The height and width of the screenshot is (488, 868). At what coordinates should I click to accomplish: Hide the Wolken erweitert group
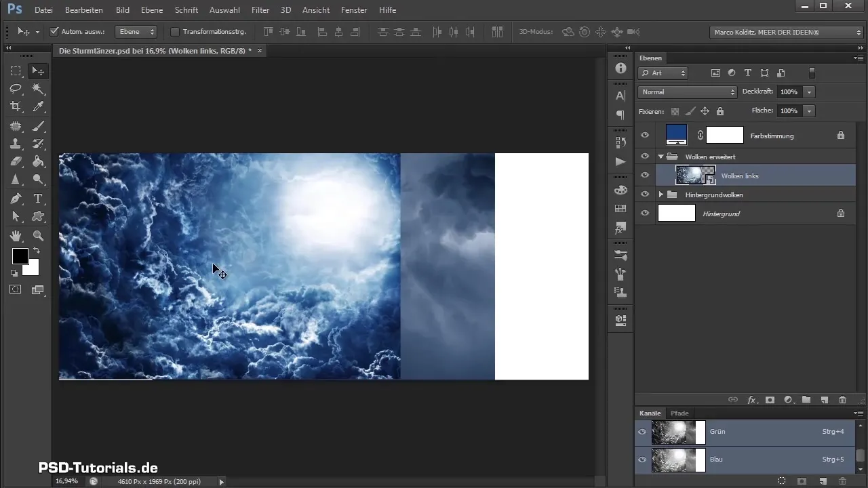(645, 157)
